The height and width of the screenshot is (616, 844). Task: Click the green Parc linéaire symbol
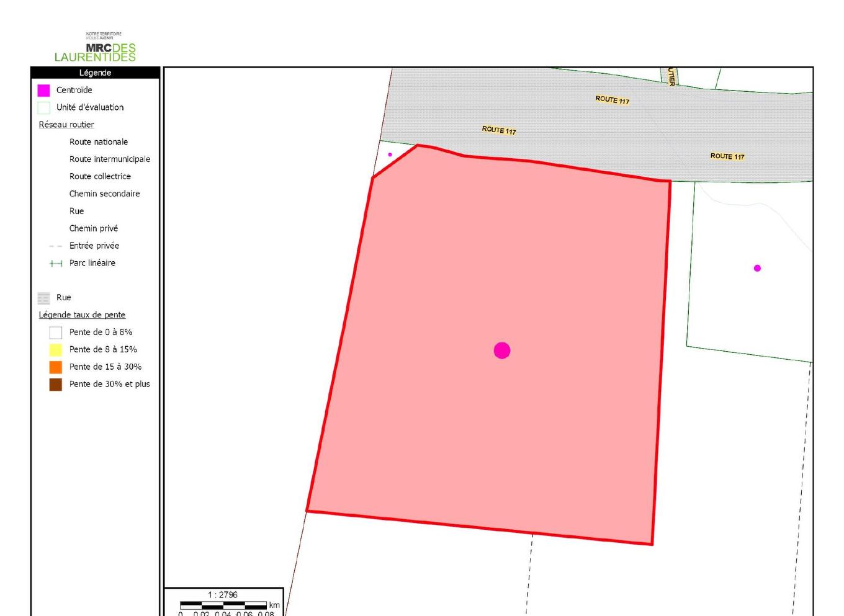56,264
